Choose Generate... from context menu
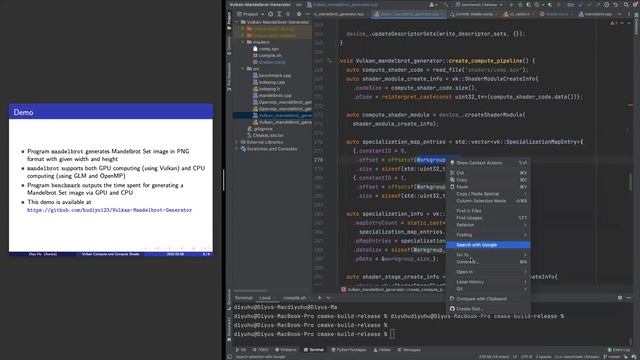The image size is (640, 360). coord(488,262)
